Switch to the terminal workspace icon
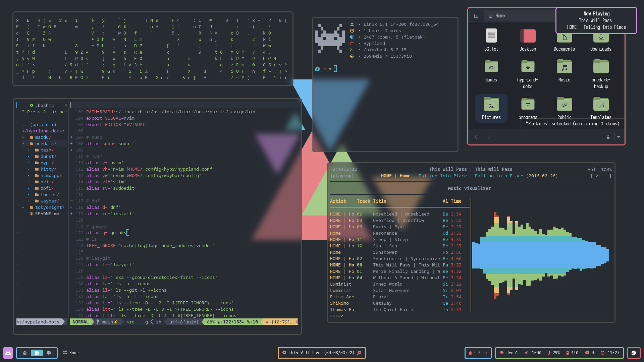Image resolution: width=644 pixels, height=362 pixels. 37,353
